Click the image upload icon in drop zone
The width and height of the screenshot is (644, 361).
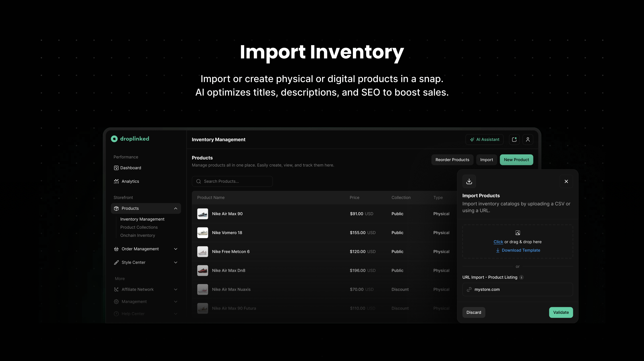517,233
